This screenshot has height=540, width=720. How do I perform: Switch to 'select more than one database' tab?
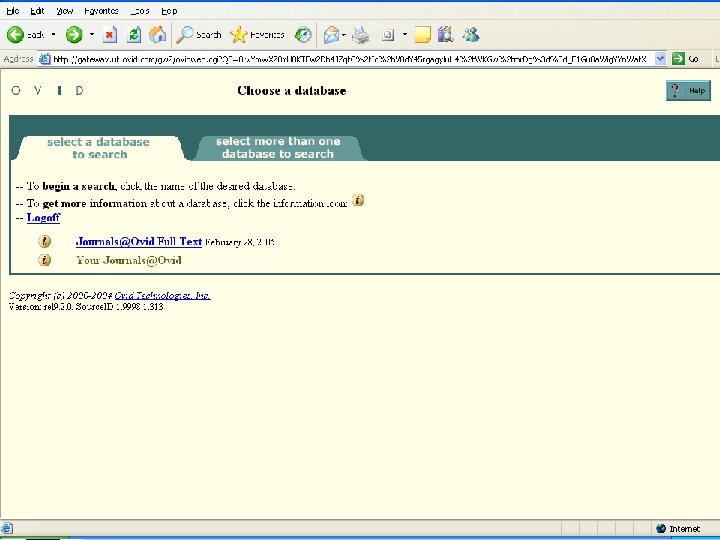(x=278, y=147)
